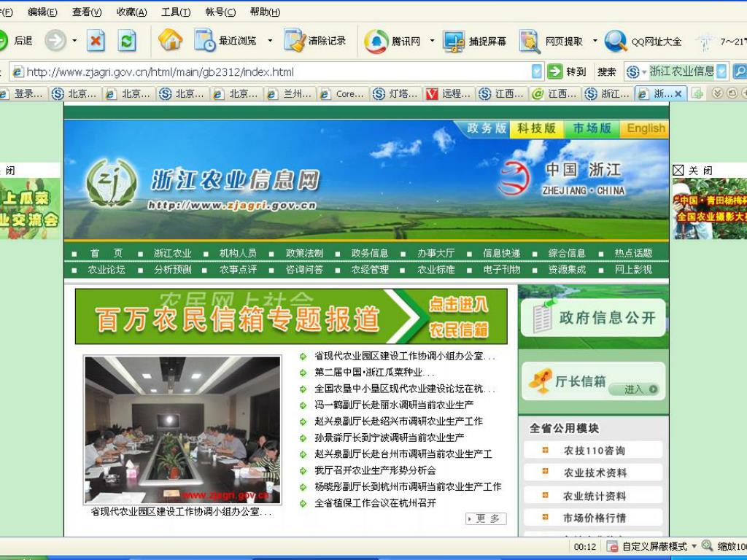The image size is (747, 560).
Task: Open the search engine selector dropdown
Action: (644, 72)
